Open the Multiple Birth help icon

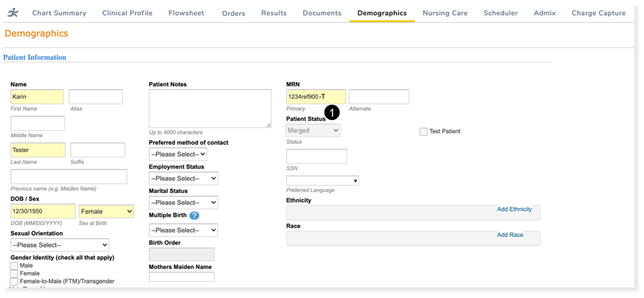click(194, 216)
